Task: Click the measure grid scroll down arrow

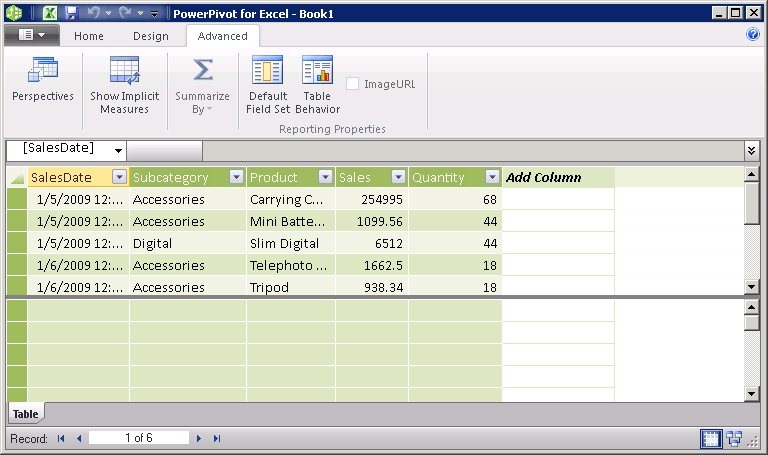Action: point(751,393)
